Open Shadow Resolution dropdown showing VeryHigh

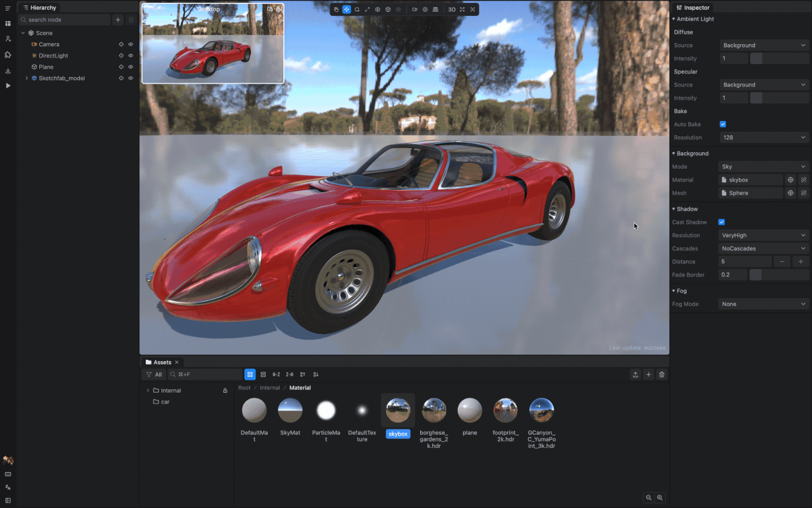(x=764, y=235)
